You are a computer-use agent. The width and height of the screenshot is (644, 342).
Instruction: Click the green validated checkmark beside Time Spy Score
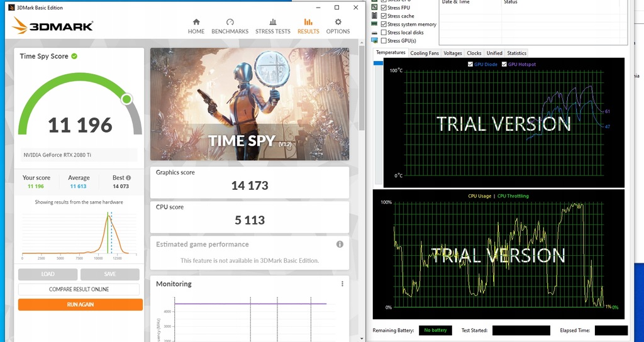pyautogui.click(x=74, y=56)
